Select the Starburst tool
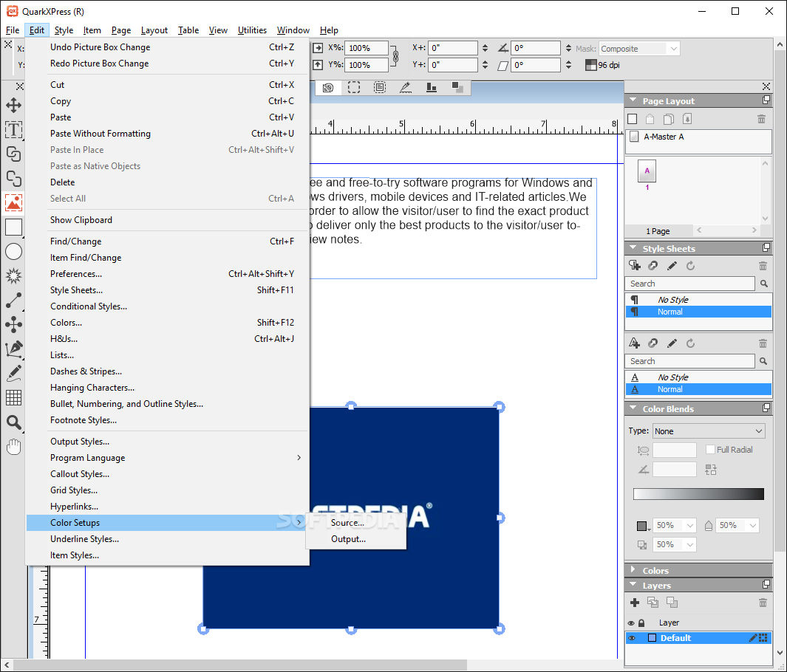The height and width of the screenshot is (672, 787). pyautogui.click(x=13, y=276)
